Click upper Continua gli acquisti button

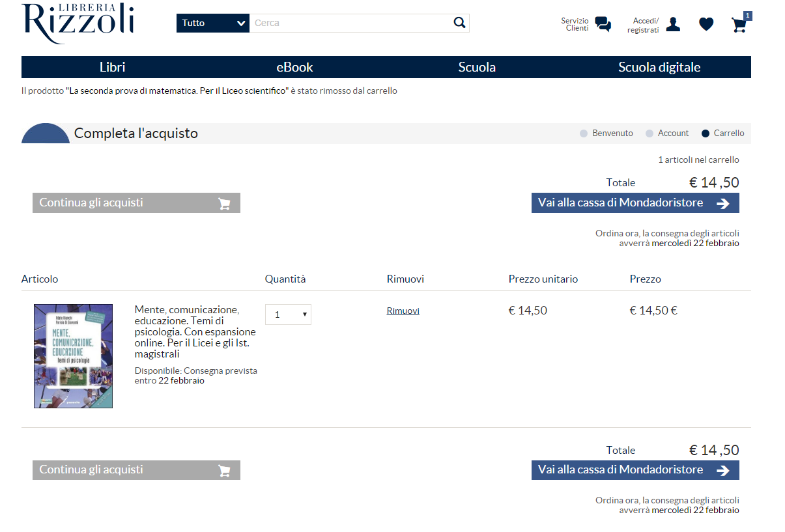pyautogui.click(x=136, y=203)
